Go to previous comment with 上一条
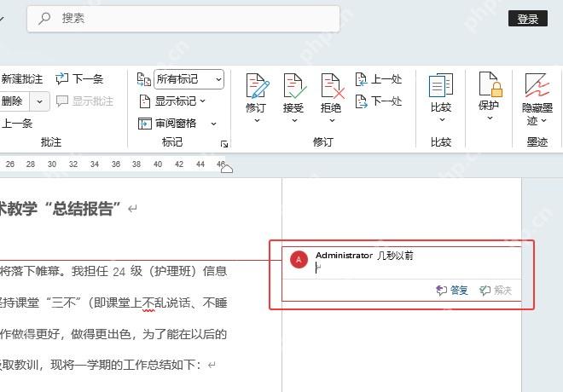The width and height of the screenshot is (563, 392). click(16, 124)
